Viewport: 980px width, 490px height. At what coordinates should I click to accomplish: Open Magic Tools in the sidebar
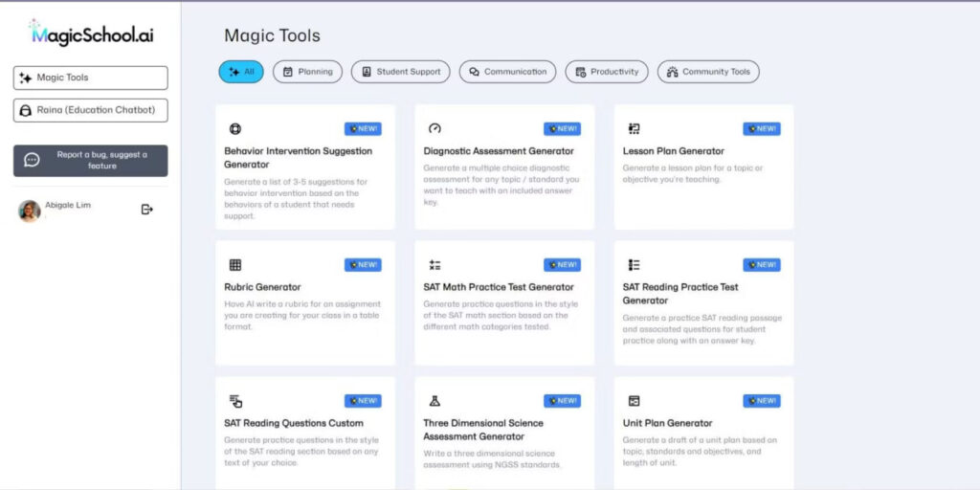click(x=91, y=78)
